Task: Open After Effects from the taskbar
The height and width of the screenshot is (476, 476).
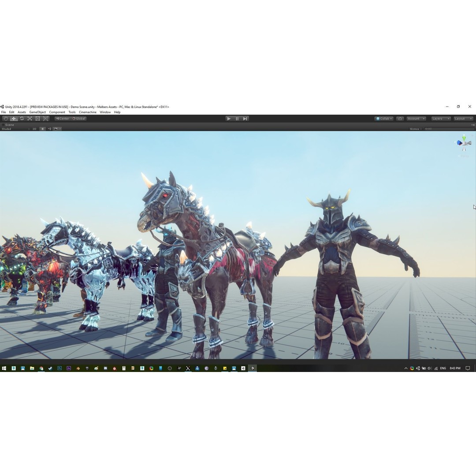Action: coord(69,368)
